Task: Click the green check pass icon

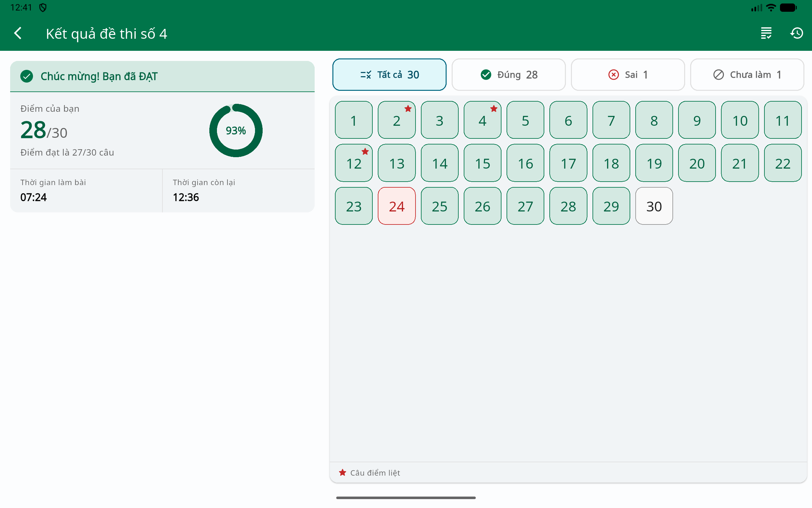Action: [x=27, y=76]
